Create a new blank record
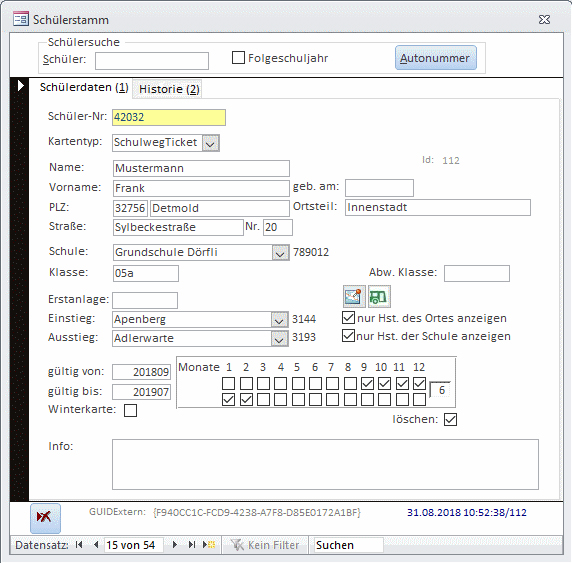This screenshot has width=572, height=563. [x=209, y=545]
